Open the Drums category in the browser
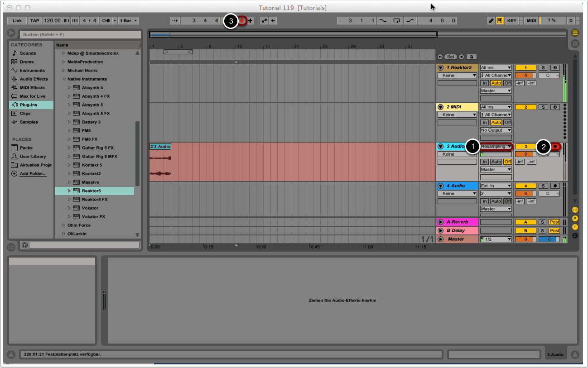The width and height of the screenshot is (588, 368). pyautogui.click(x=26, y=62)
